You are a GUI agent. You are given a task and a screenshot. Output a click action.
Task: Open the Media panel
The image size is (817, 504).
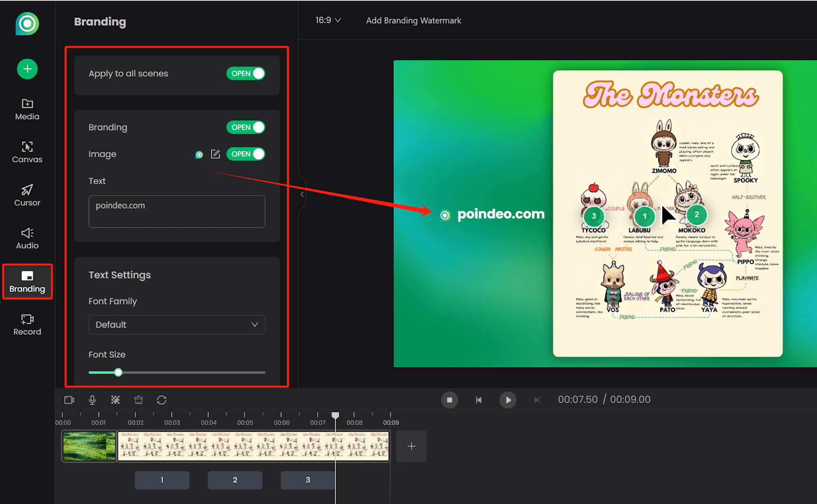pos(27,109)
